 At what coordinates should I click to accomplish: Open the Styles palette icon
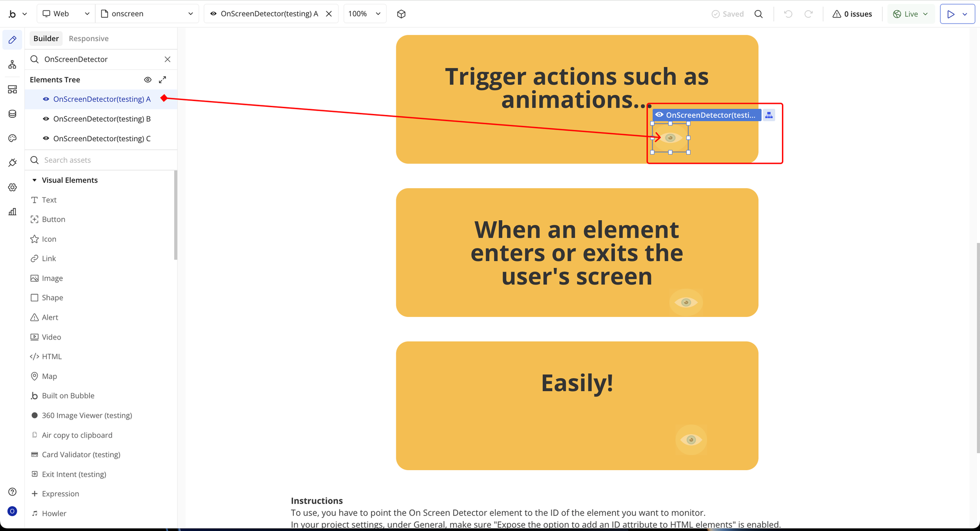[12, 138]
